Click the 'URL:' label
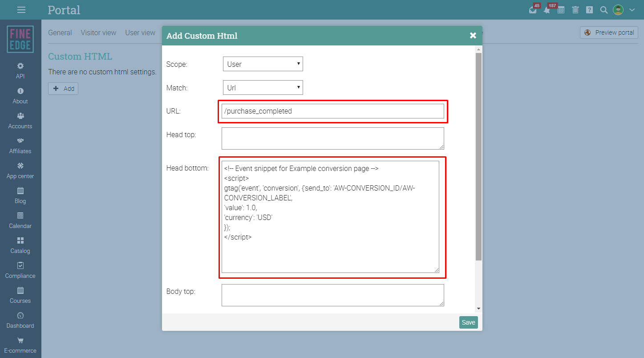This screenshot has height=358, width=644. 174,111
